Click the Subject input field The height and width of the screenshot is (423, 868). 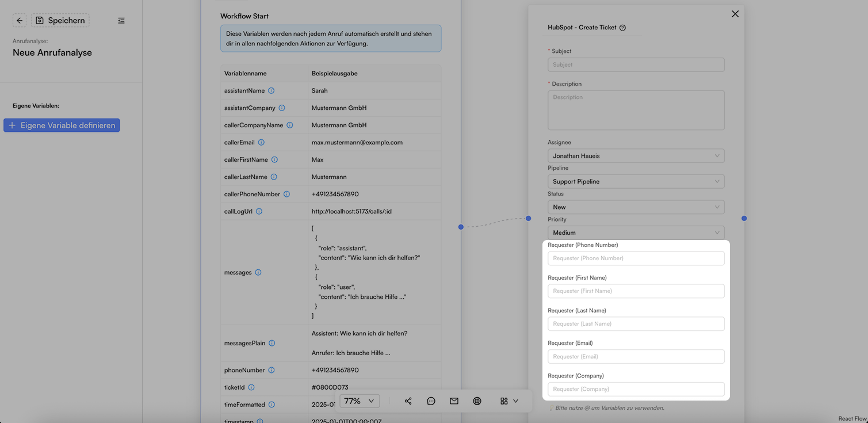pos(636,64)
